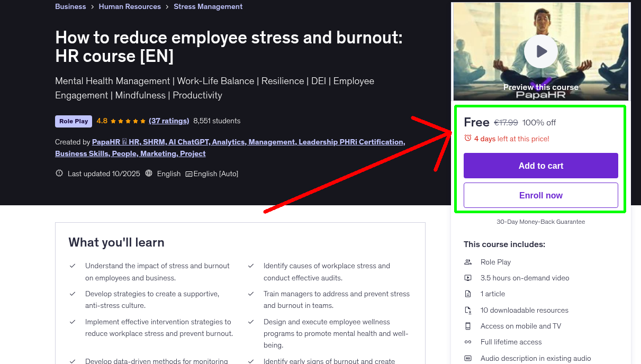Click the globe language icon
Image resolution: width=641 pixels, height=364 pixels.
click(x=149, y=173)
